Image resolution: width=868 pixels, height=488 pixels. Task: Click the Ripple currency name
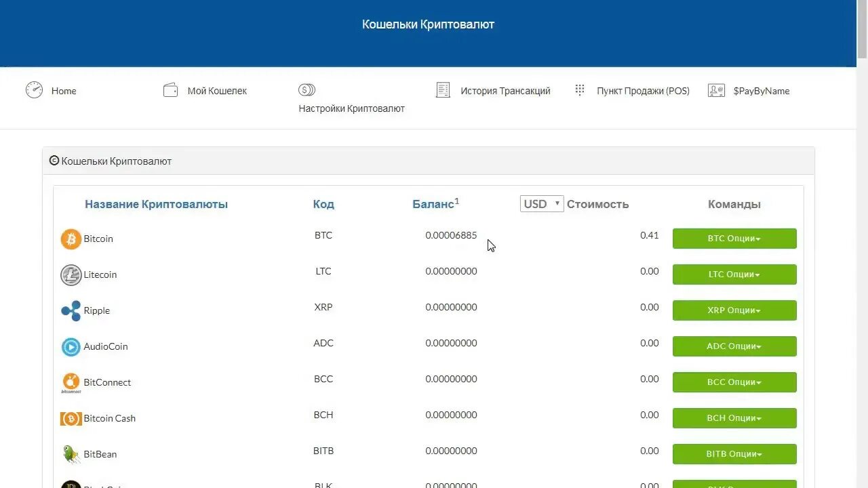[96, 310]
